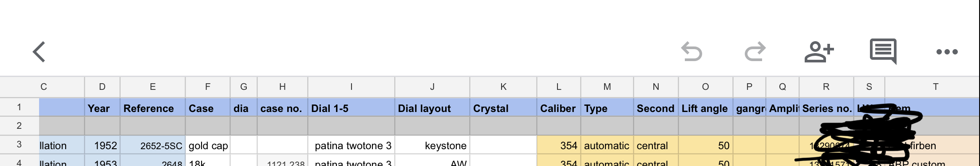The height and width of the screenshot is (166, 980).
Task: Select the Dial layout header cell
Action: pyautogui.click(x=432, y=108)
